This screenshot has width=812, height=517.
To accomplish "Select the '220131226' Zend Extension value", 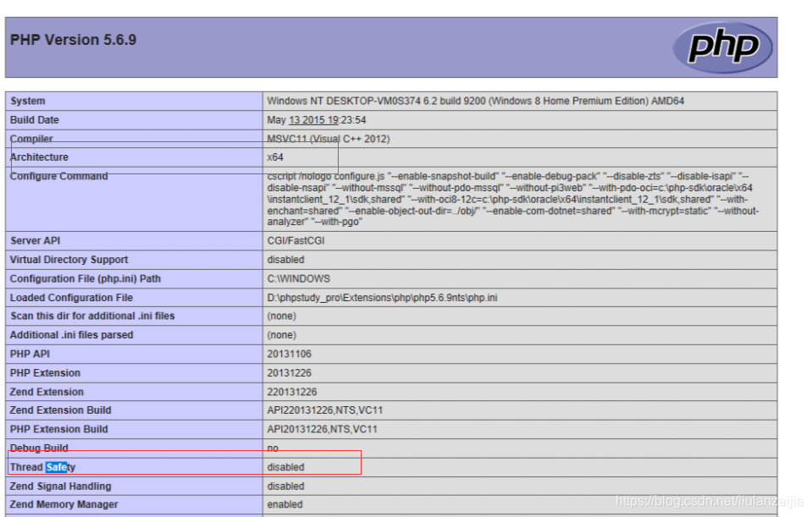I will click(292, 392).
